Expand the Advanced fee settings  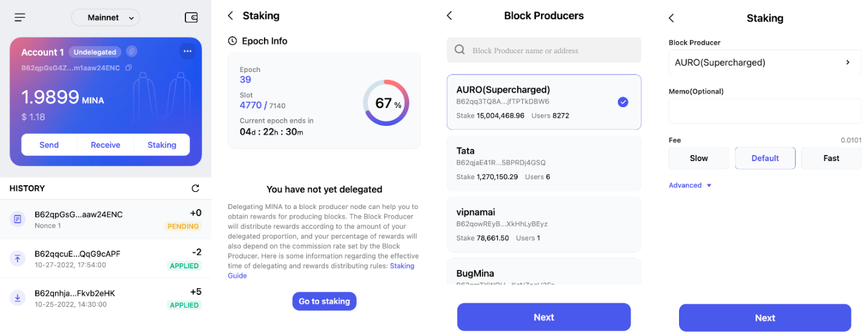pos(690,185)
